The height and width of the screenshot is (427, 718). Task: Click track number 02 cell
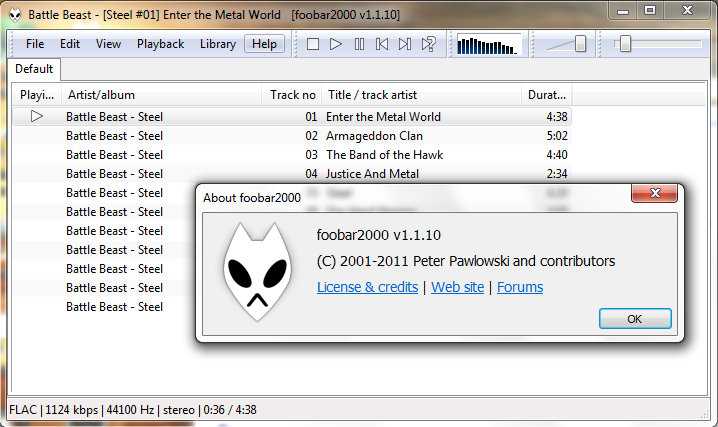click(311, 136)
